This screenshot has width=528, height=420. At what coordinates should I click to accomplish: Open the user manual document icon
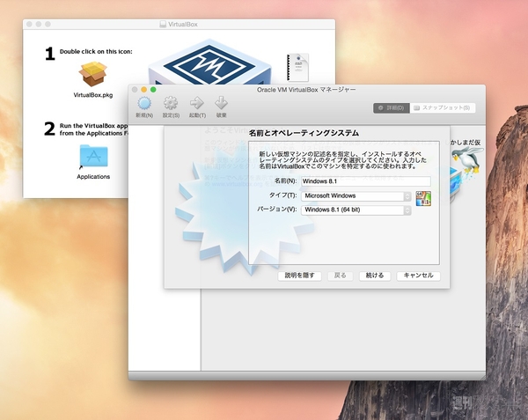(x=297, y=68)
